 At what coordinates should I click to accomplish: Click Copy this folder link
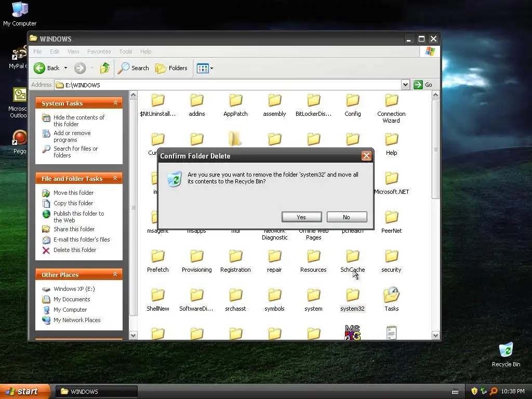coord(73,203)
